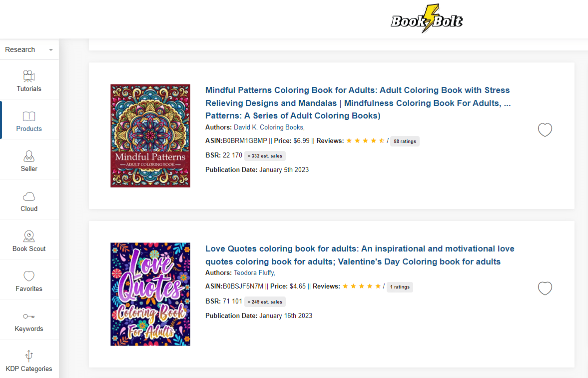Open KDP Categories icon

[29, 356]
